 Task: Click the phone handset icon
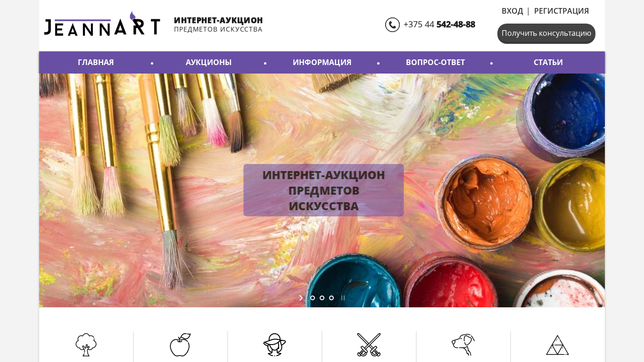pos(392,25)
